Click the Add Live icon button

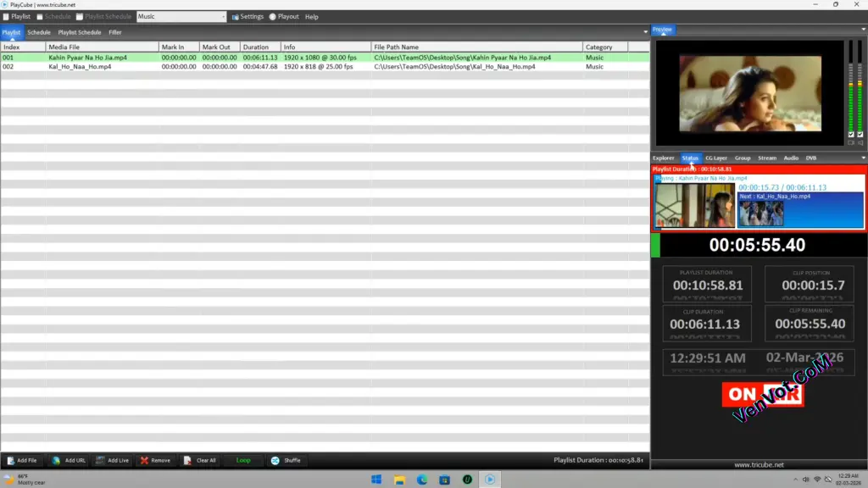pyautogui.click(x=100, y=460)
